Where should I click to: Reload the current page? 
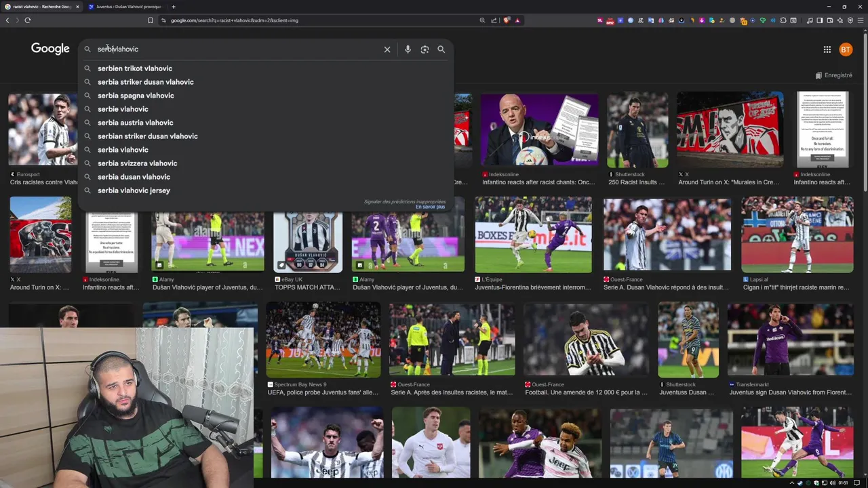pyautogui.click(x=27, y=20)
